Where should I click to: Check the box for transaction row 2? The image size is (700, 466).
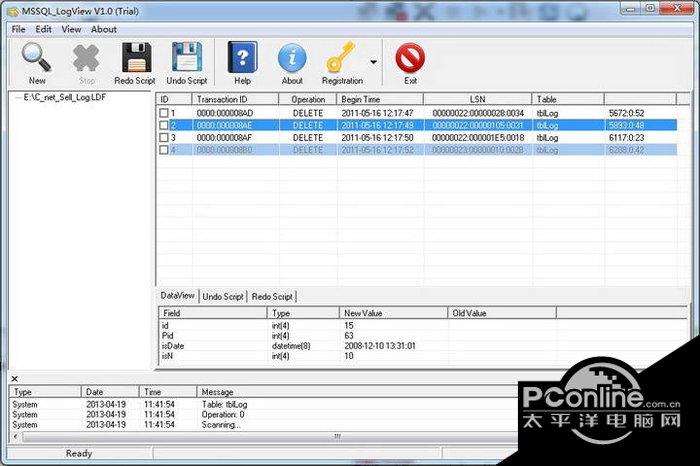point(164,125)
